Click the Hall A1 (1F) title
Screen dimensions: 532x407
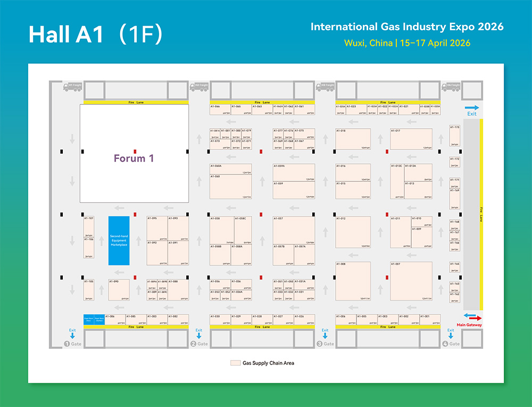(95, 34)
